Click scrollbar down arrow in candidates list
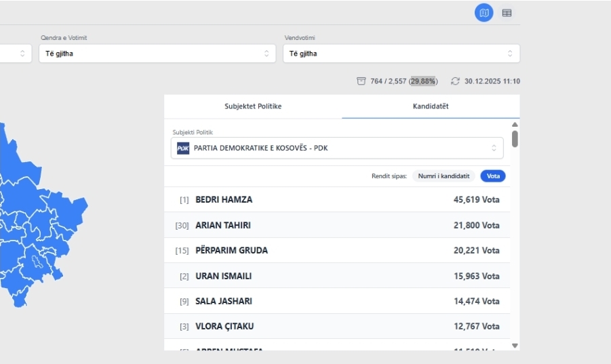 (515, 346)
